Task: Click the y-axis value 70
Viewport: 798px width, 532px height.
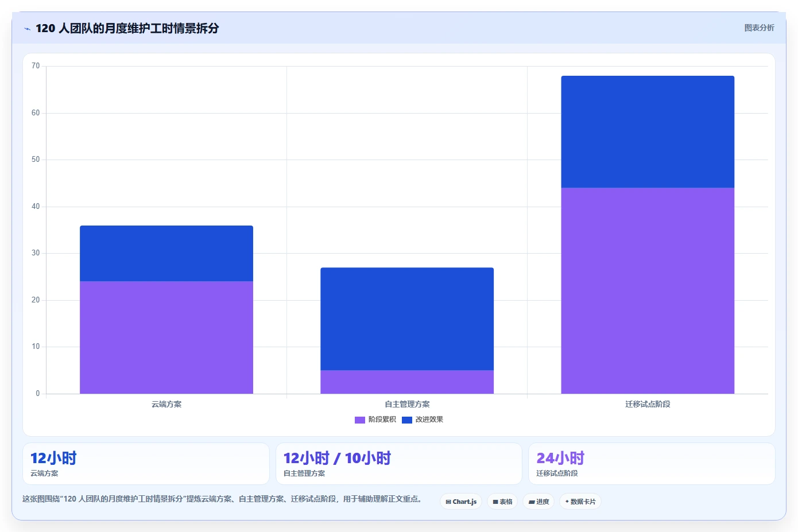Action: [36, 66]
